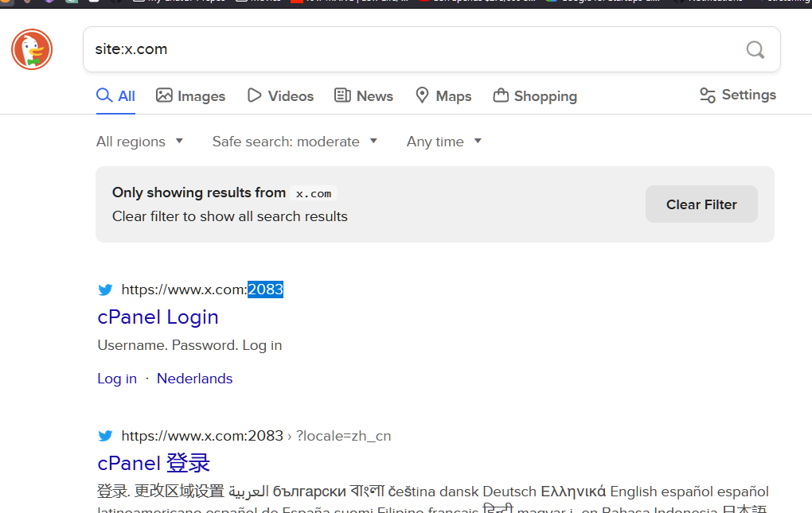The width and height of the screenshot is (812, 513).
Task: Click Clear filter to show all search results text
Action: pos(230,216)
